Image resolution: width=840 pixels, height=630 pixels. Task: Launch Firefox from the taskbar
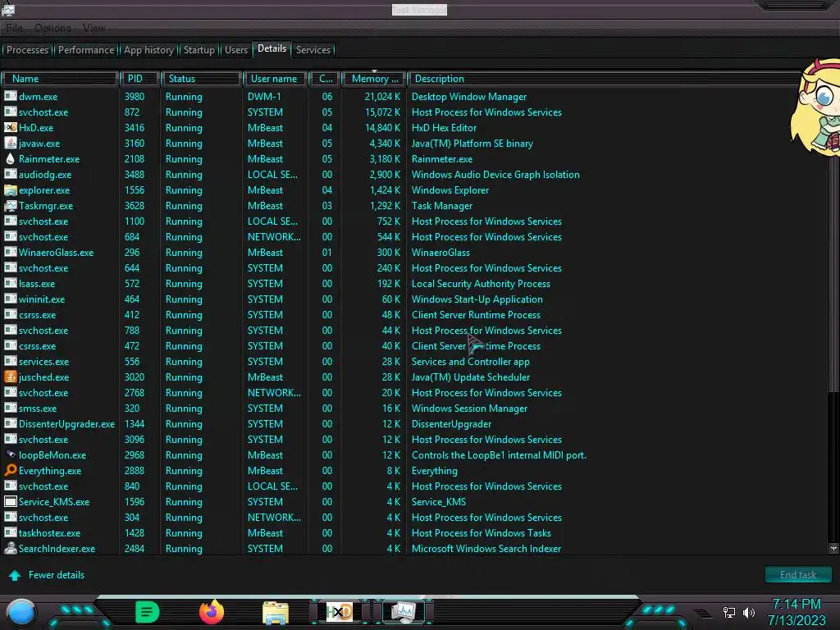tap(212, 612)
